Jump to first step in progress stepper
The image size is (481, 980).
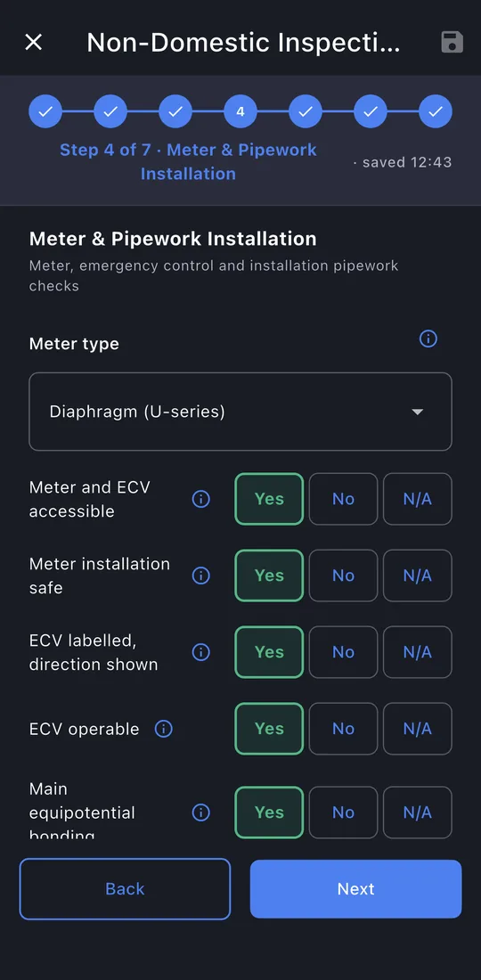point(45,111)
